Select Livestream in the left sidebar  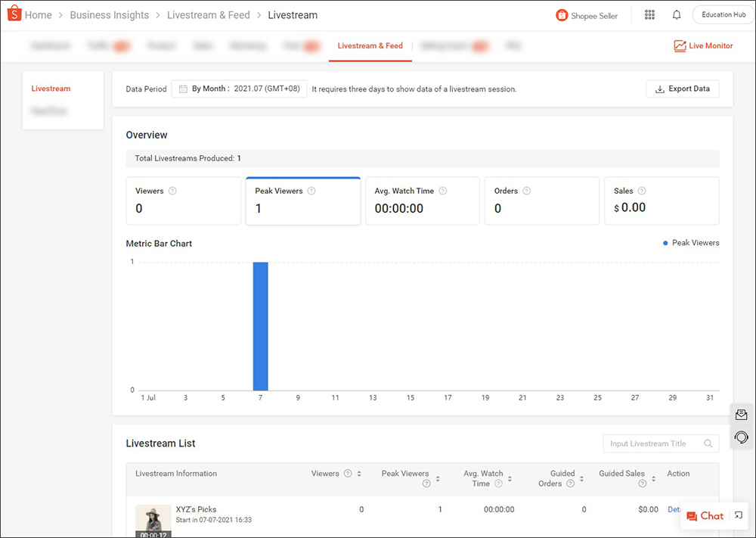(51, 89)
